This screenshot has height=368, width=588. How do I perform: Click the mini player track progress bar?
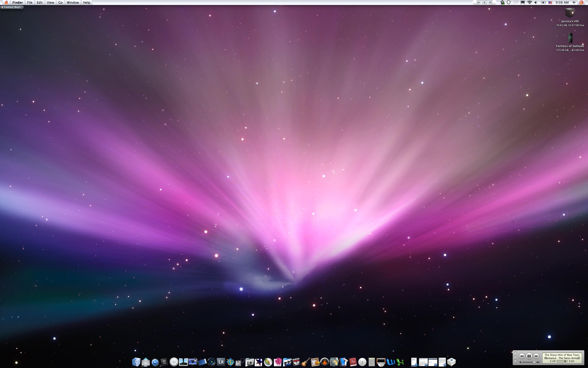(x=562, y=361)
